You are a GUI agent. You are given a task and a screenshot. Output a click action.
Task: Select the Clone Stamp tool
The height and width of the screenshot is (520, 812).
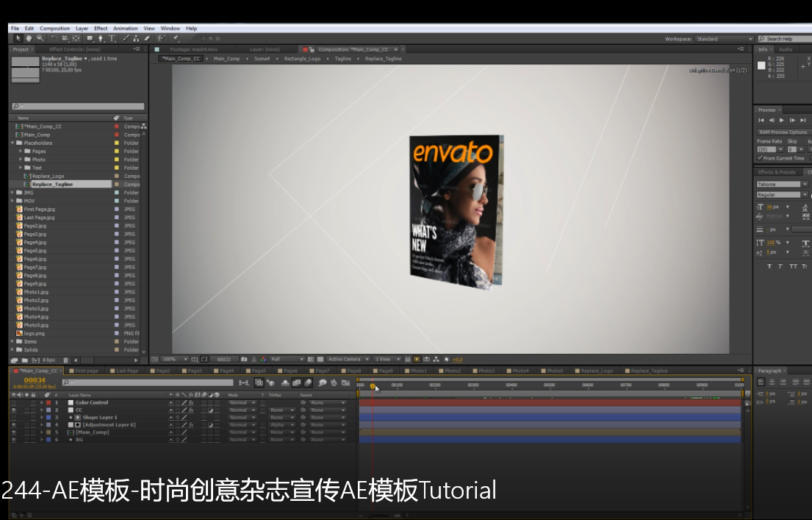pyautogui.click(x=136, y=38)
